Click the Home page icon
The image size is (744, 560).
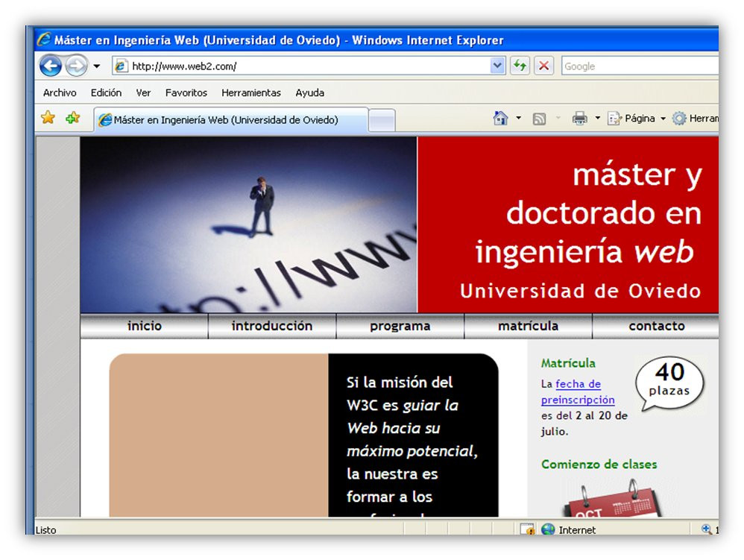pos(500,118)
